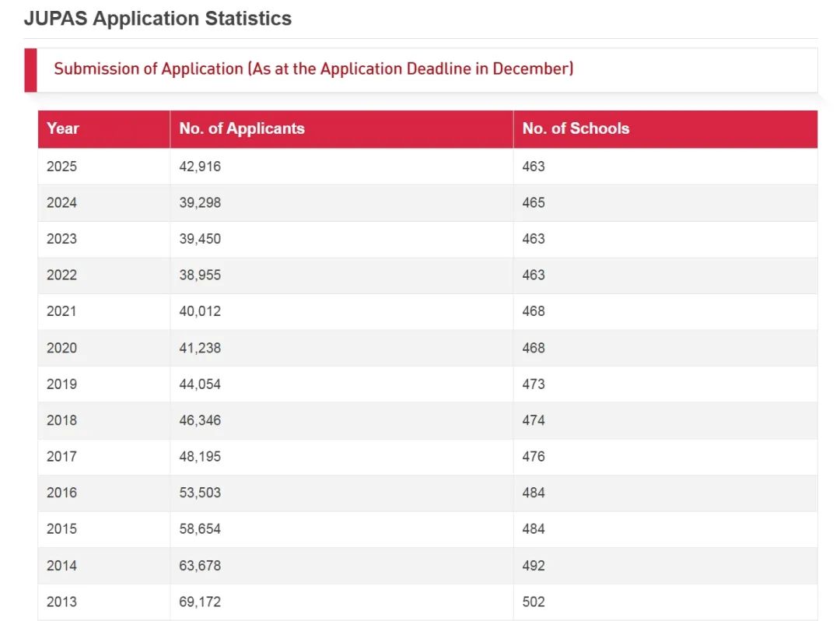Select year cell 2014

click(61, 566)
